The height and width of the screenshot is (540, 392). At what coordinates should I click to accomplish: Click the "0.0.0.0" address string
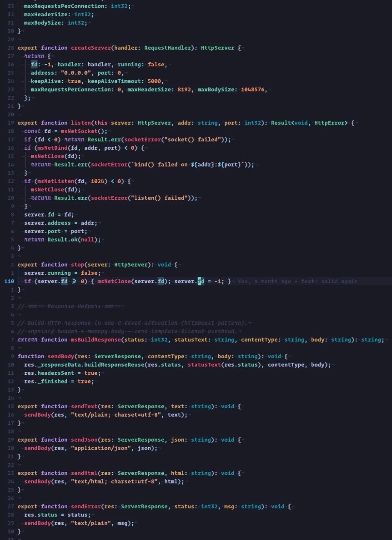[76, 73]
